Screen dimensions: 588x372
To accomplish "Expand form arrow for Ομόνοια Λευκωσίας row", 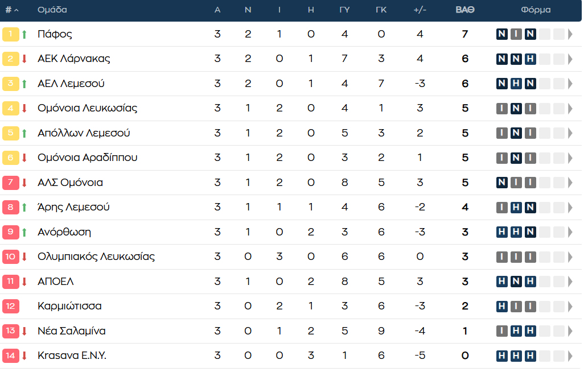I will click(570, 108).
